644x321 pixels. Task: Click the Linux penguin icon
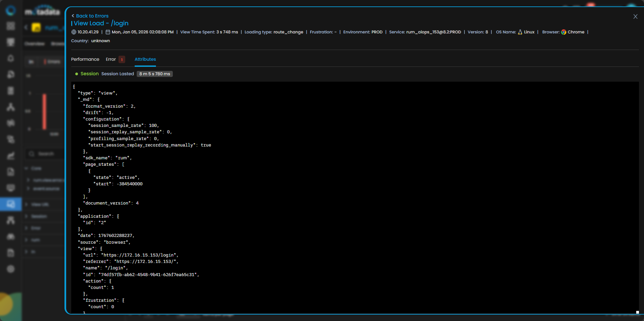coord(520,32)
